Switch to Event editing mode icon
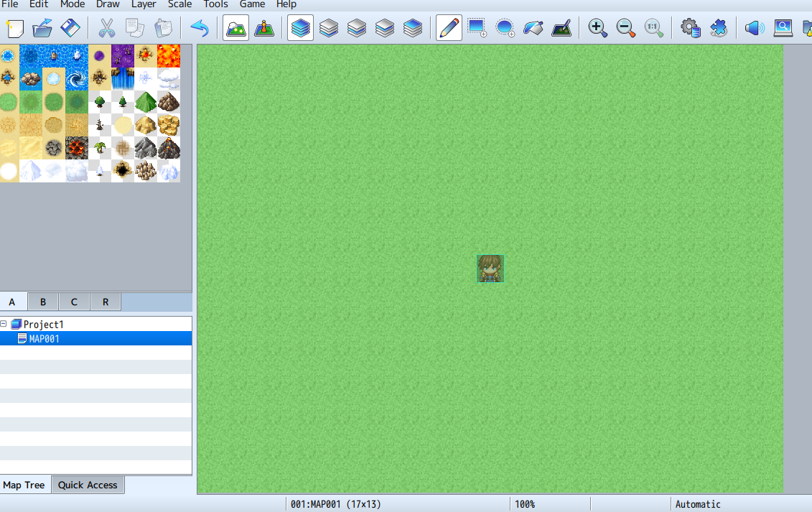This screenshot has width=812, height=512. click(264, 28)
